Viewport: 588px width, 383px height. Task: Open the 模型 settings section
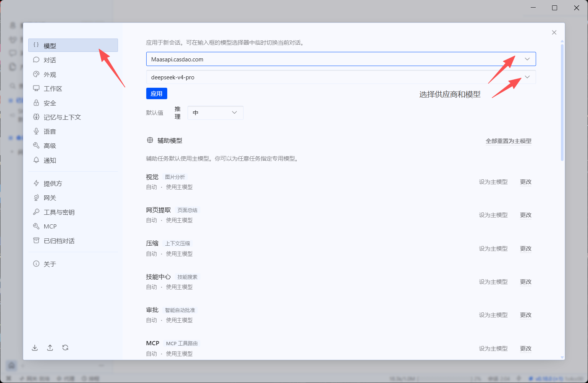[73, 45]
